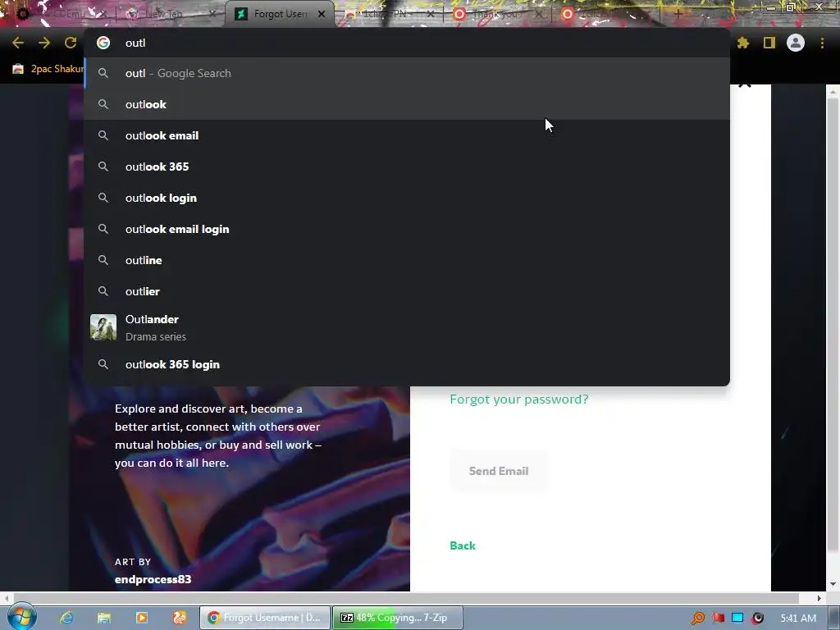Viewport: 840px width, 630px height.
Task: Click the horizontal scrollbar left arrow
Action: click(7, 598)
